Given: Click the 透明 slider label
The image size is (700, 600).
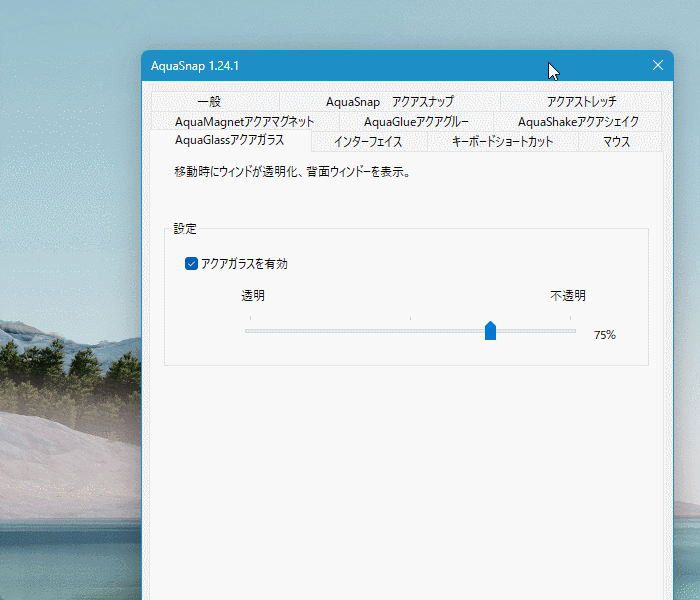Looking at the screenshot, I should click(x=253, y=296).
